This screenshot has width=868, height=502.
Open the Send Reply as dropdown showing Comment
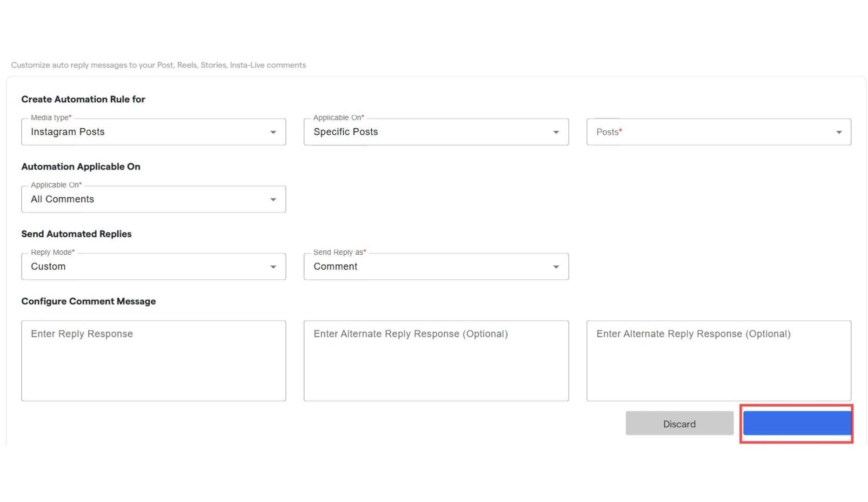pyautogui.click(x=436, y=266)
